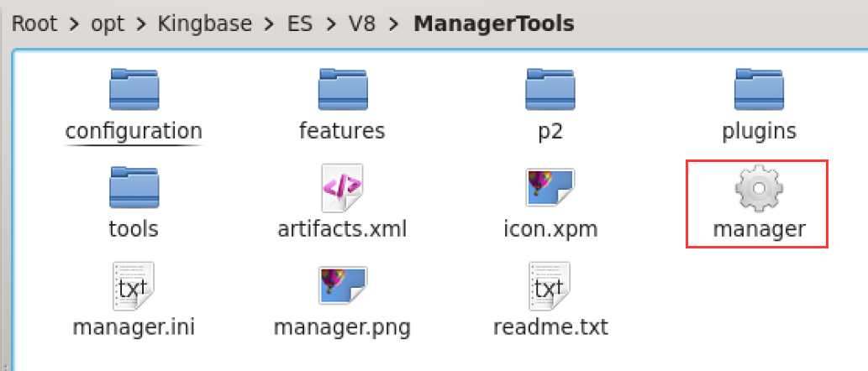Open the features folder icon

(x=342, y=90)
